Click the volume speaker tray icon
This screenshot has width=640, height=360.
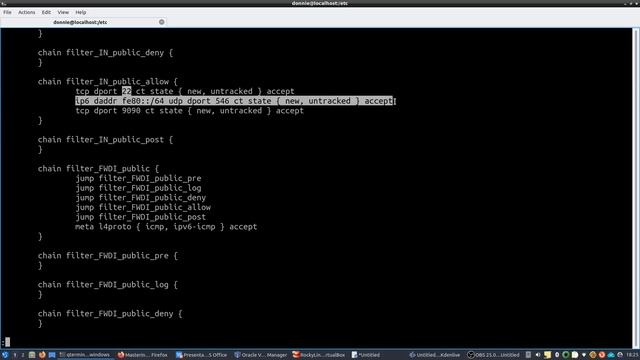pos(538,355)
